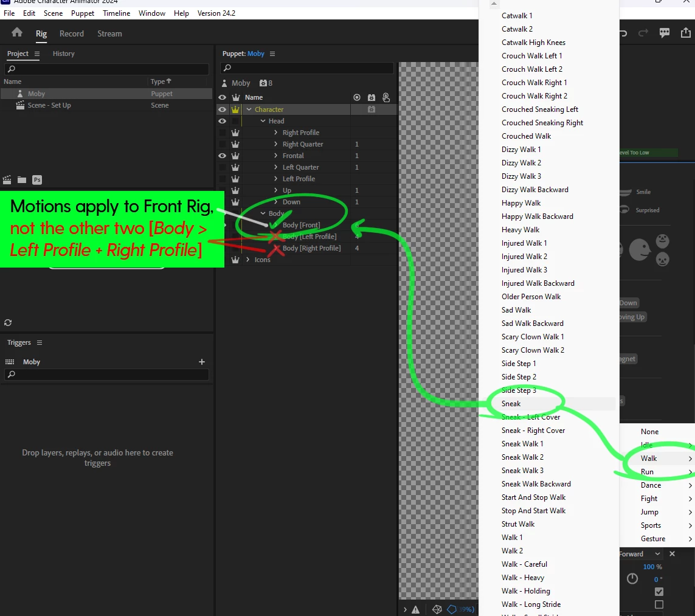
Task: Click the mesh wireframe icon below canvas
Action: tap(437, 609)
